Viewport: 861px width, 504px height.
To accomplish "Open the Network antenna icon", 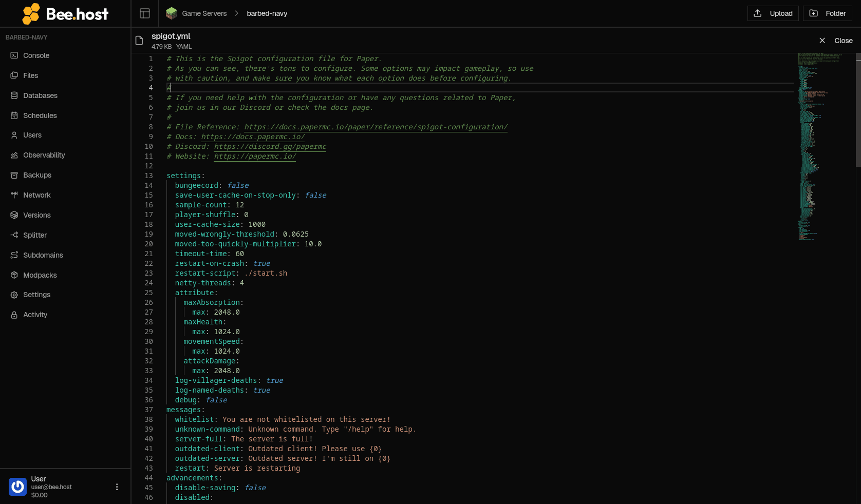I will 14,195.
